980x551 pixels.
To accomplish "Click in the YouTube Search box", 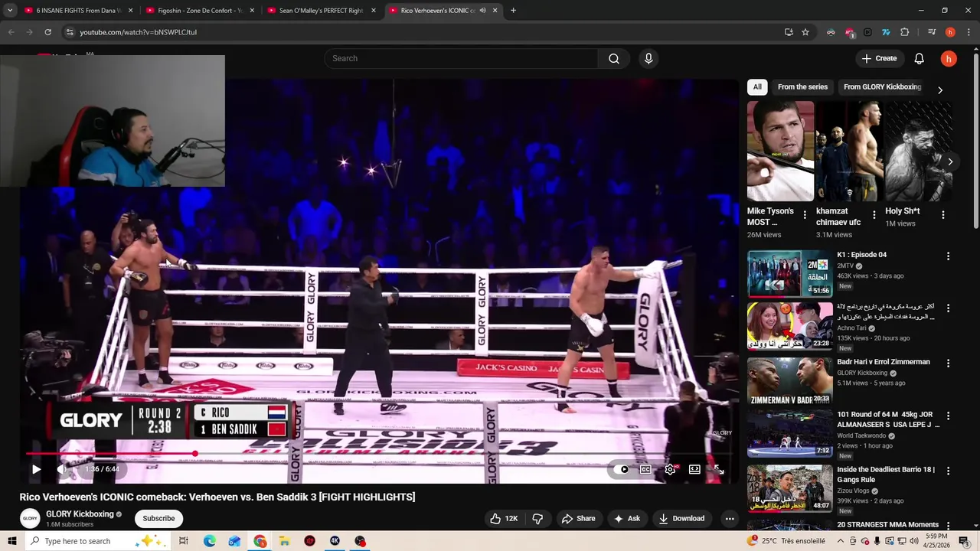I will [x=461, y=58].
